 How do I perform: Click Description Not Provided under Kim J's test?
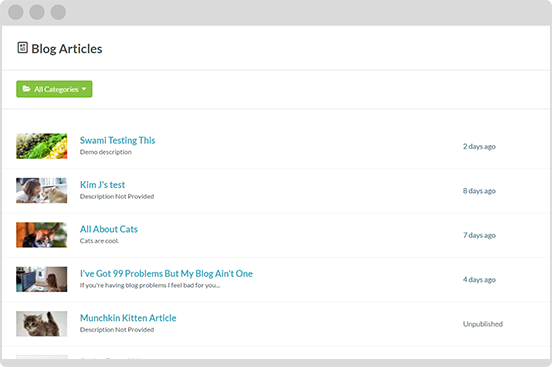pos(117,197)
